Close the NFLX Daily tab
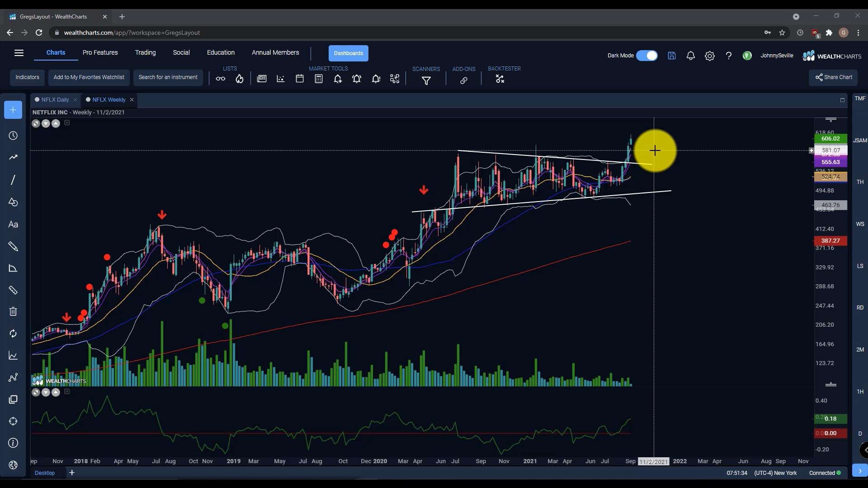The width and height of the screenshot is (868, 488). pos(75,100)
